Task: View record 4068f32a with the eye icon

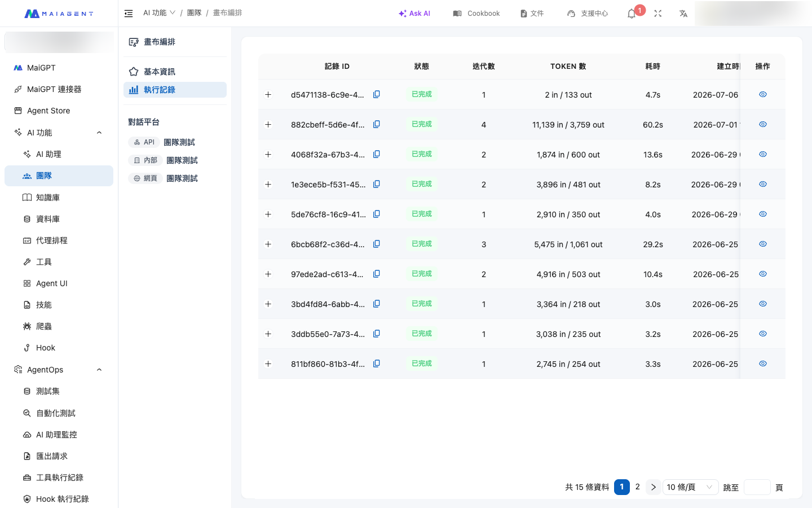Action: tap(763, 154)
